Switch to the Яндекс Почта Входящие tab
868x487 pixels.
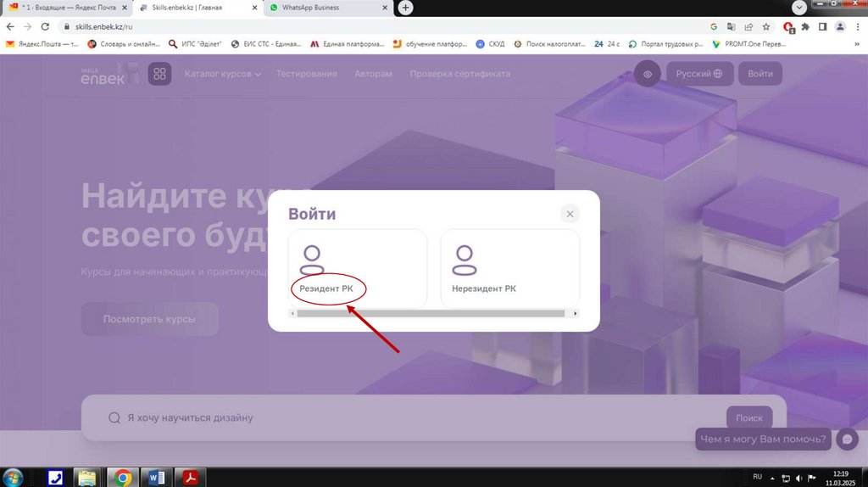pos(67,8)
